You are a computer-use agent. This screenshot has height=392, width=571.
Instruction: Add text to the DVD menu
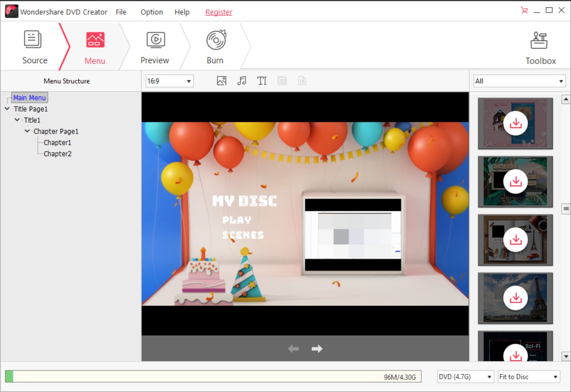click(262, 81)
